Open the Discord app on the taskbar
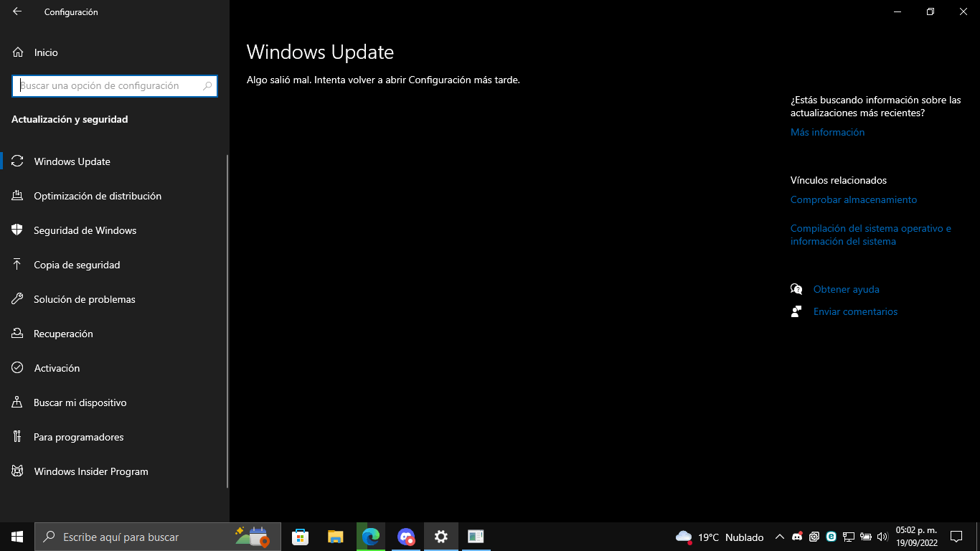The width and height of the screenshot is (980, 551). (406, 537)
